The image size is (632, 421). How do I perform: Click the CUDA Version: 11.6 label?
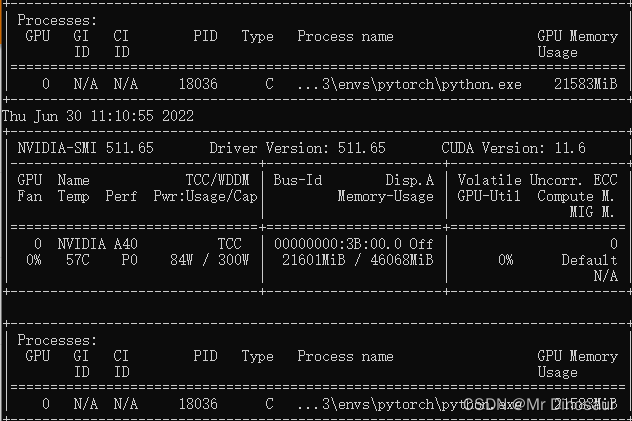514,148
